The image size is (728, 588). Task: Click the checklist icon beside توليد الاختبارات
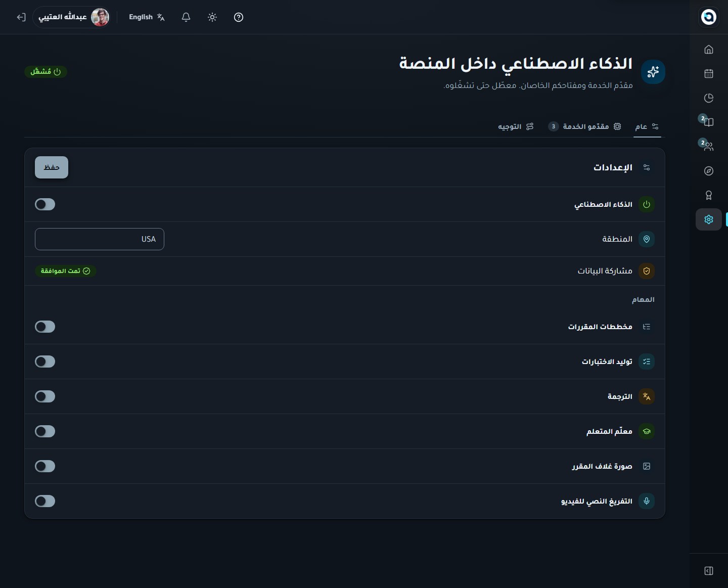[x=647, y=361]
